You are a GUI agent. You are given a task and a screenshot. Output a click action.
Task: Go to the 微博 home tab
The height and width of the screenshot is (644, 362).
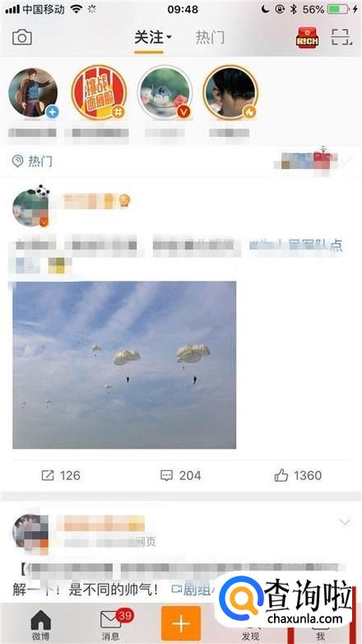tap(40, 625)
